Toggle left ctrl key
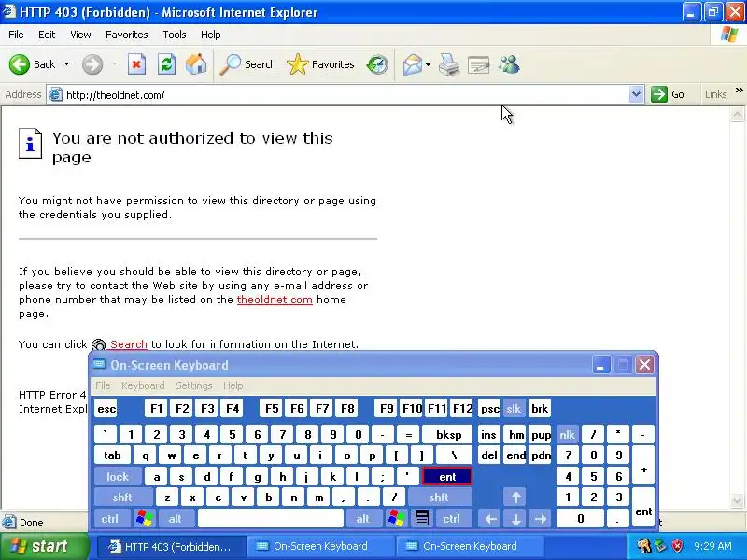 [x=110, y=519]
